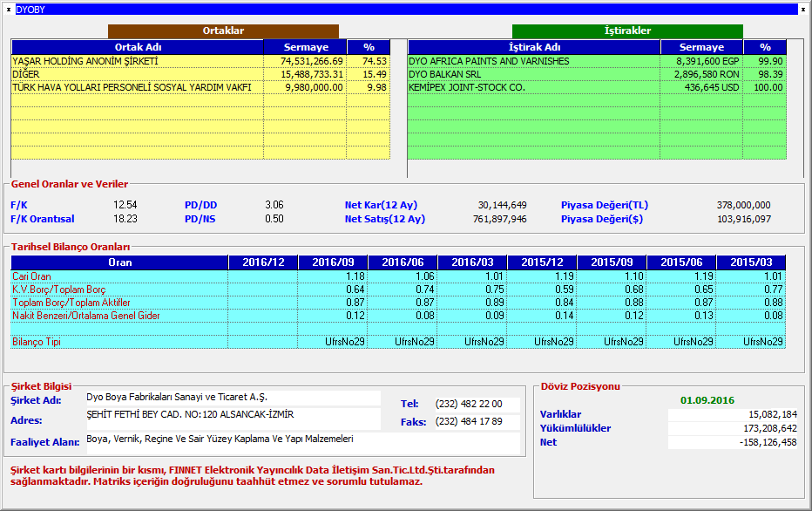
Task: Select the İştirakler section header
Action: tap(627, 31)
